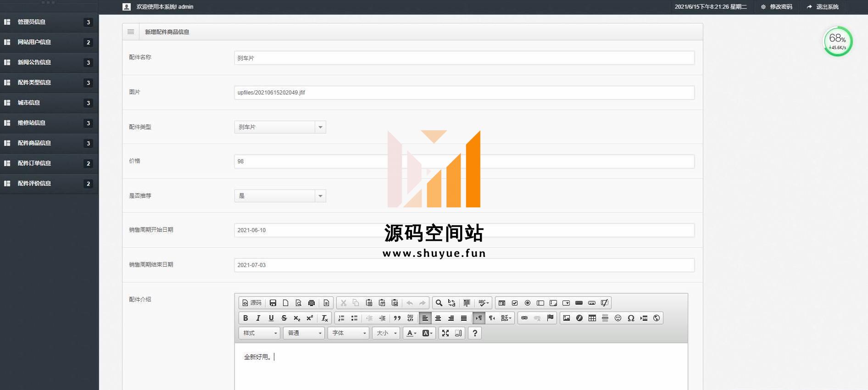This screenshot has height=390, width=868.
Task: Open the set language dropdown in toolbar
Action: [506, 318]
